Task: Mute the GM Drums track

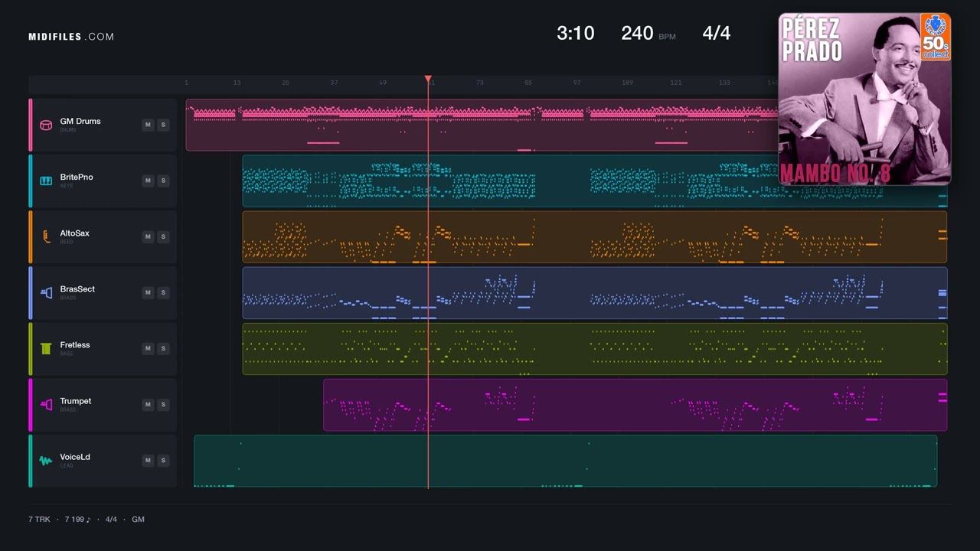Action: pos(148,125)
